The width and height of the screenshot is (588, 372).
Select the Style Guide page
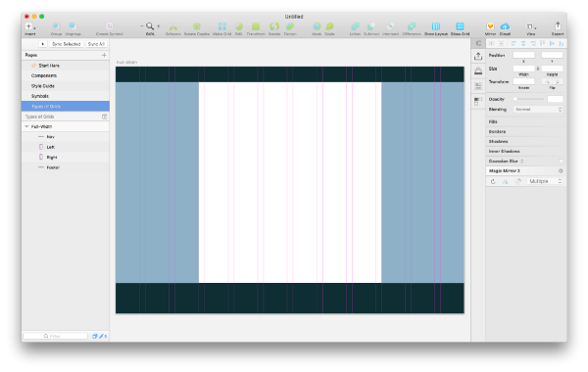(x=43, y=86)
